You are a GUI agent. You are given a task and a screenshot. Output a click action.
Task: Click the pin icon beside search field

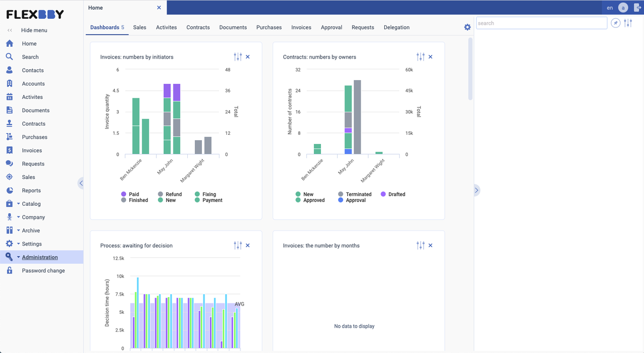pyautogui.click(x=616, y=23)
